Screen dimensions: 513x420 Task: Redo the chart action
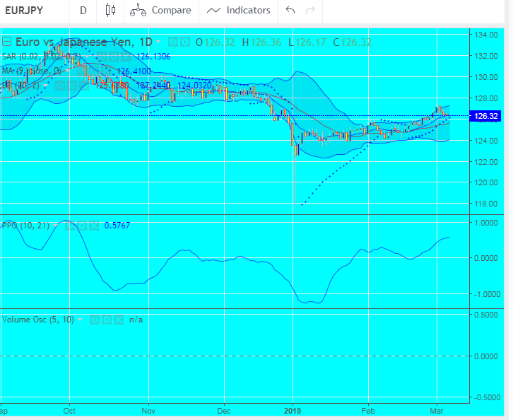(x=309, y=11)
